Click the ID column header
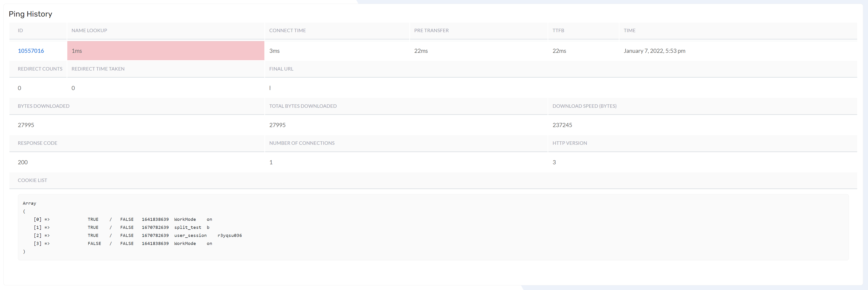Viewport: 868px width, 290px height. [x=20, y=30]
